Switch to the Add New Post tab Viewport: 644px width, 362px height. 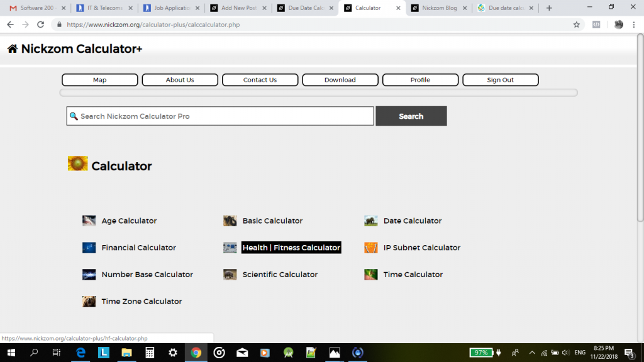(x=238, y=8)
